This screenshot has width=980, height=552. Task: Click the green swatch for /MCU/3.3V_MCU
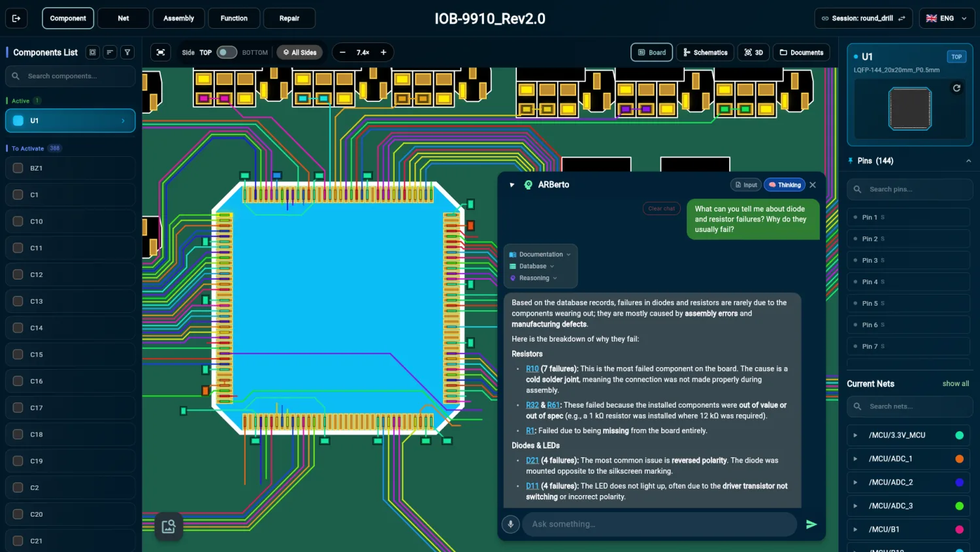coord(959,435)
